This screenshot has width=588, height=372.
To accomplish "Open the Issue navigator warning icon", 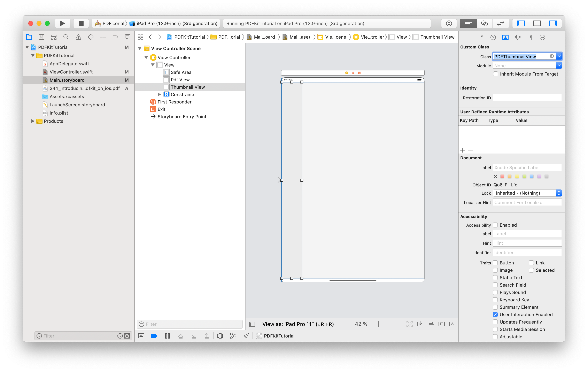I will coord(78,37).
